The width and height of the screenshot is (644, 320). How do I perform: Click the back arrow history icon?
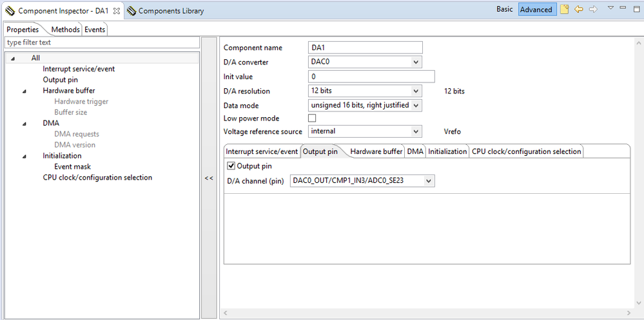(579, 9)
